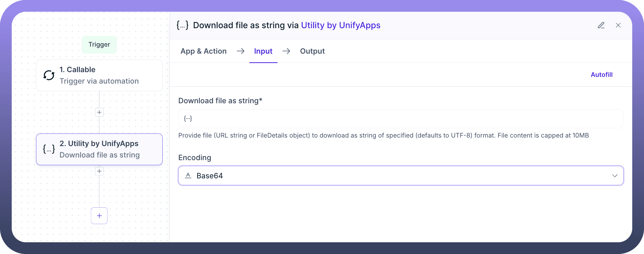
Task: Click the plus icon directly below step 2
Action: tap(99, 171)
